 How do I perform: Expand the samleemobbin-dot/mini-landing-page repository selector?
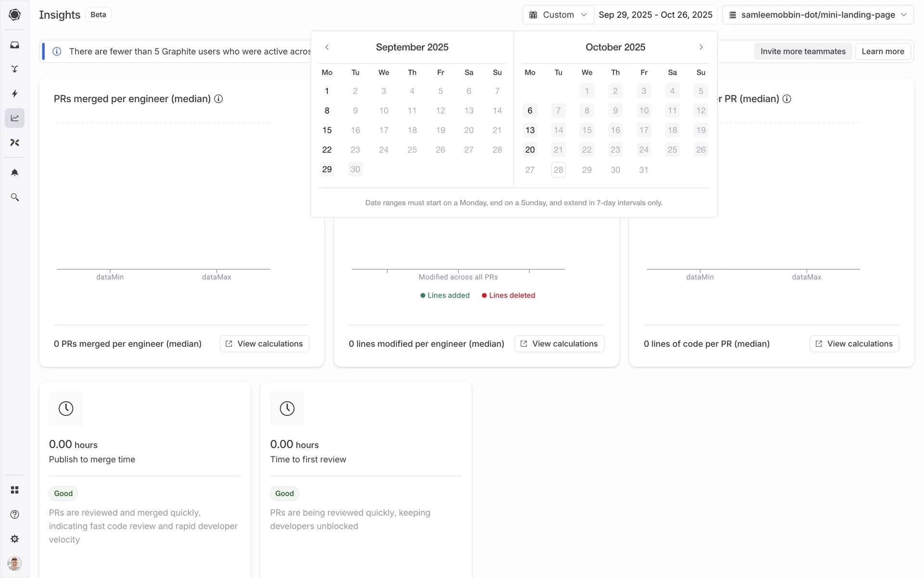pos(818,14)
